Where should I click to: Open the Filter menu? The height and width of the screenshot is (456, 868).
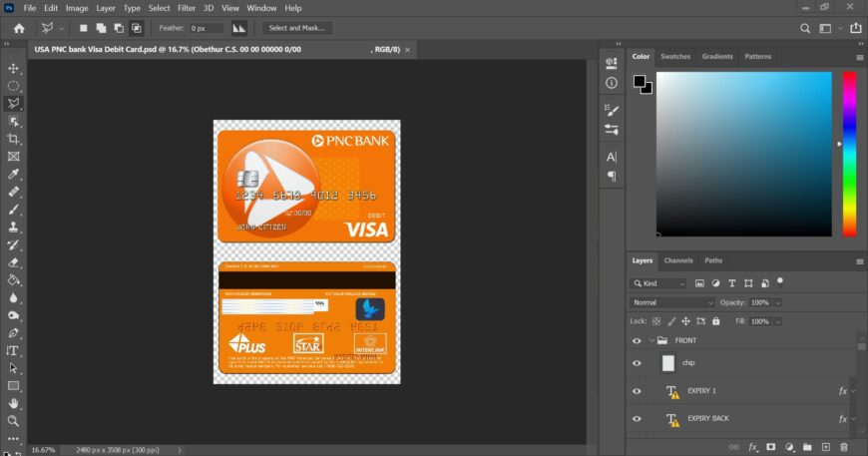coord(187,8)
